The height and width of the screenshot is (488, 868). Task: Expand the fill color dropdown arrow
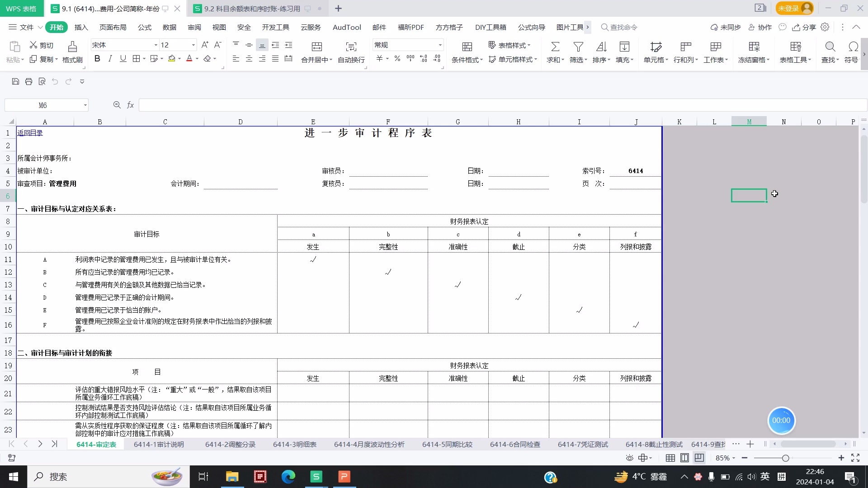point(179,59)
